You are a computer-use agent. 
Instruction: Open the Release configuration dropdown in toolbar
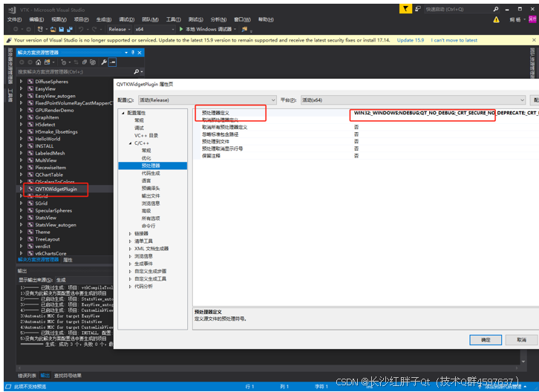[x=120, y=29]
